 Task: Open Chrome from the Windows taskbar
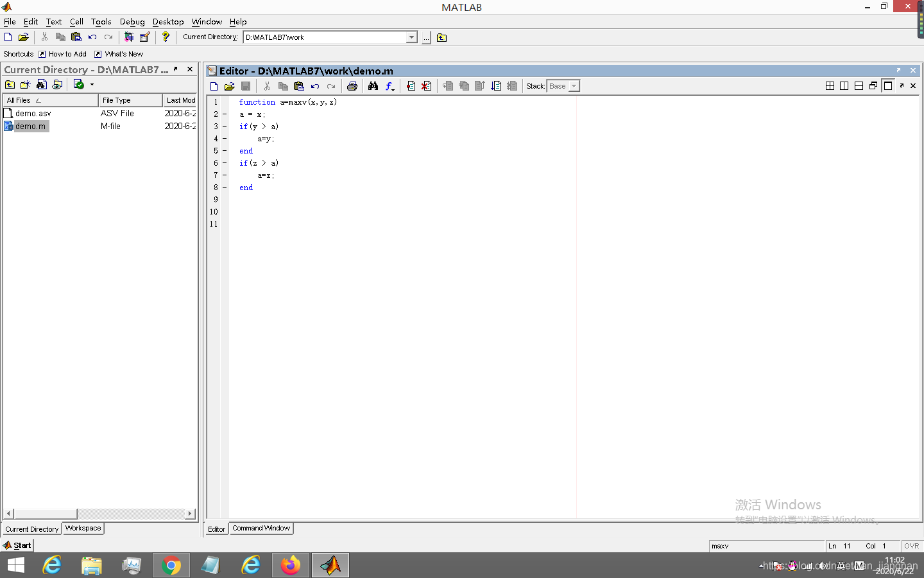coord(171,565)
